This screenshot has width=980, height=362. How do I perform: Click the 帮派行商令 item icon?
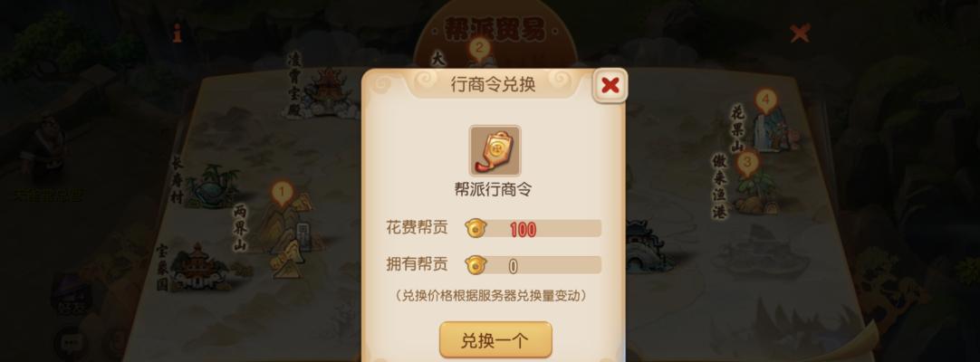(x=495, y=150)
